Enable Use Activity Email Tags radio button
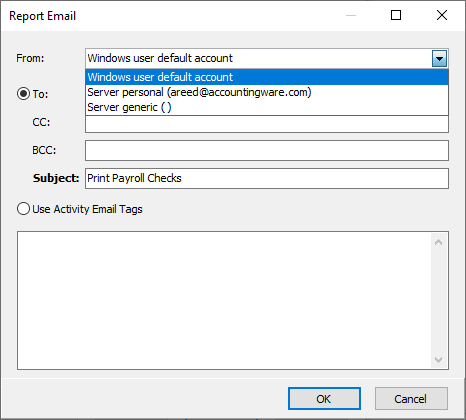 click(x=23, y=209)
